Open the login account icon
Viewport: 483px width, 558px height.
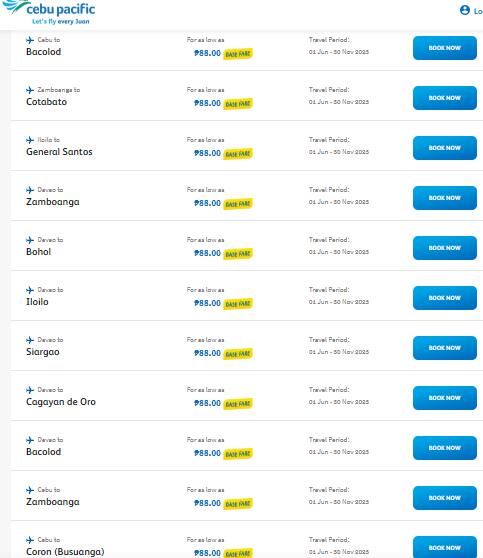[464, 10]
